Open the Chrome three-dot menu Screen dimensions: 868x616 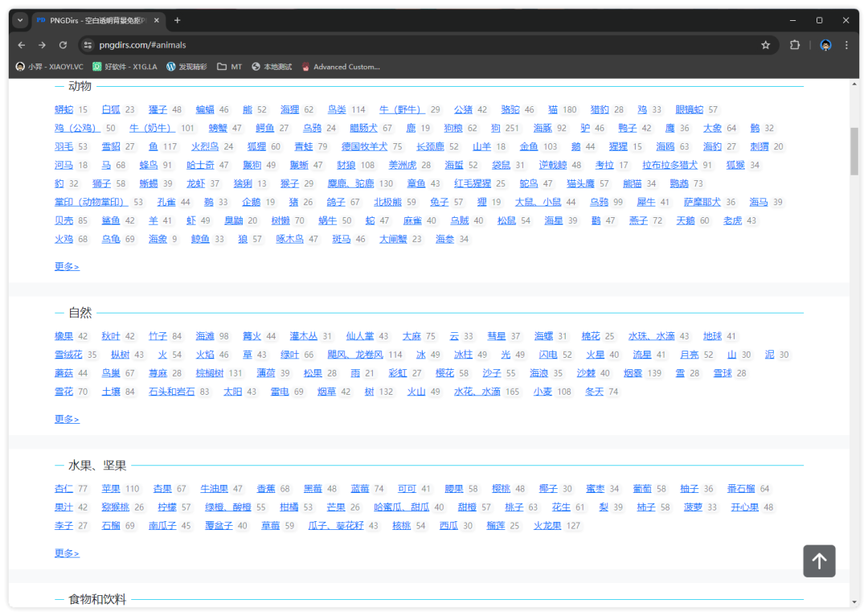tap(846, 45)
